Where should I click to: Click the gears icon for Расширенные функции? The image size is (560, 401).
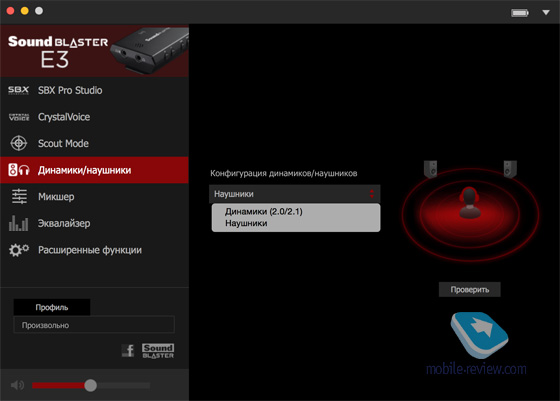pos(19,250)
